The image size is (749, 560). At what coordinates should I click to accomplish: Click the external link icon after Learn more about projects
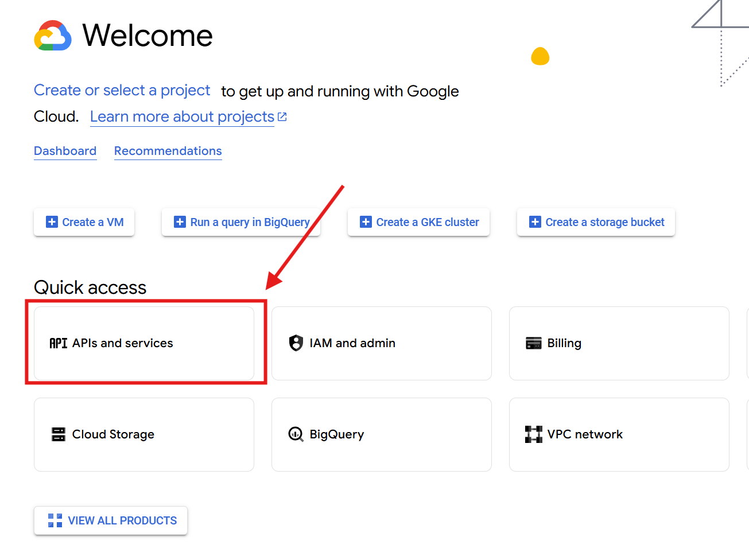(x=282, y=117)
